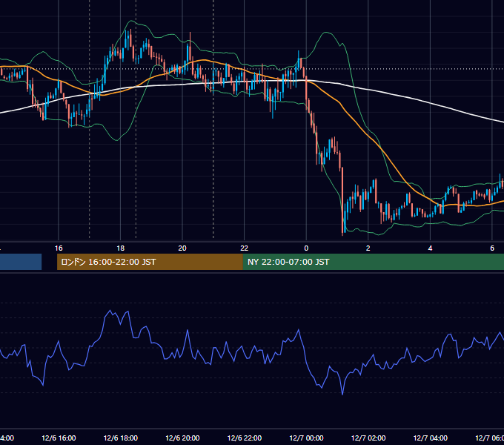504x445 pixels.
Task: Click the 12/6 22:00 date label
Action: pyautogui.click(x=245, y=438)
